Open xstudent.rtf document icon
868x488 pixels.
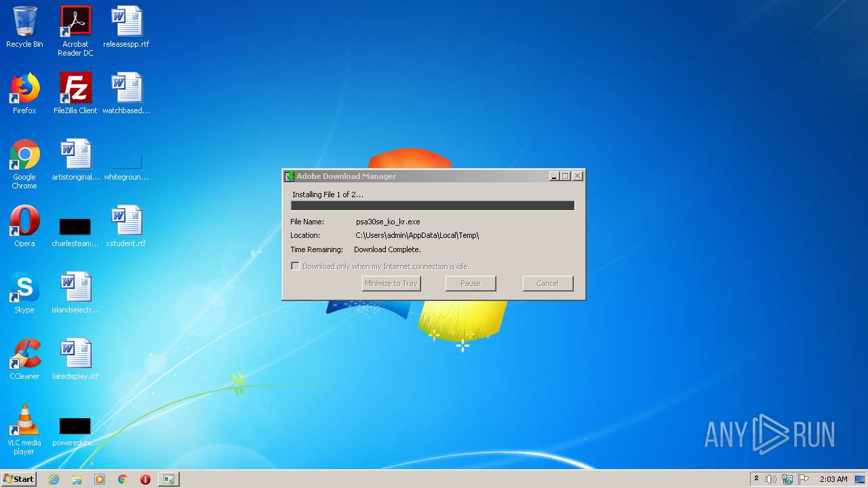[x=126, y=226]
